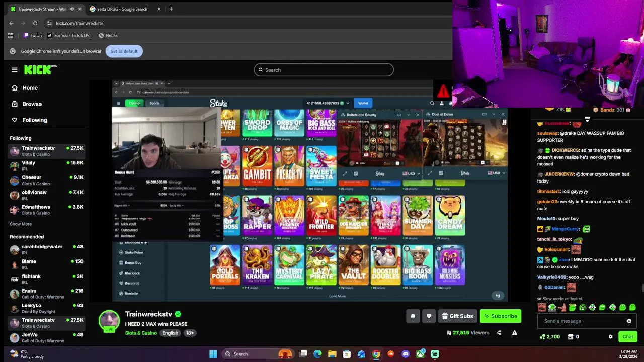This screenshot has height=362, width=644.
Task: Open sarahbridgewater recommended channel
Action: coord(46,249)
